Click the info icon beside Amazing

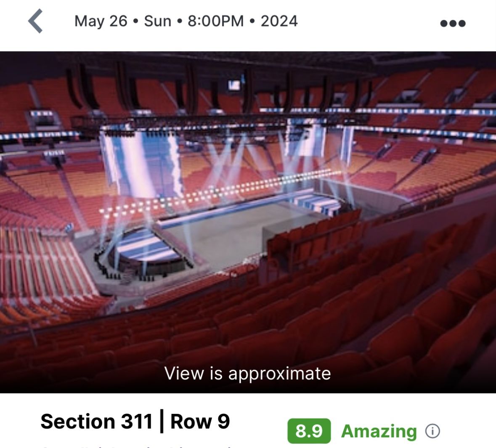(x=432, y=431)
